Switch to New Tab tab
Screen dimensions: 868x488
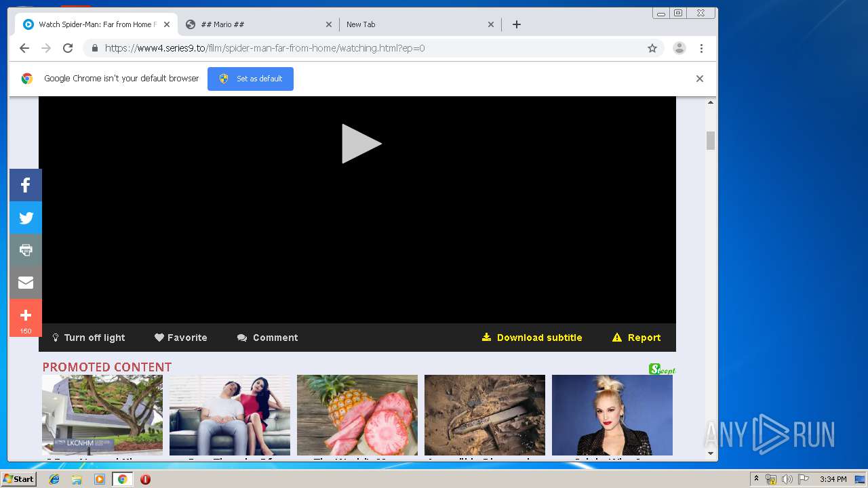tap(420, 24)
